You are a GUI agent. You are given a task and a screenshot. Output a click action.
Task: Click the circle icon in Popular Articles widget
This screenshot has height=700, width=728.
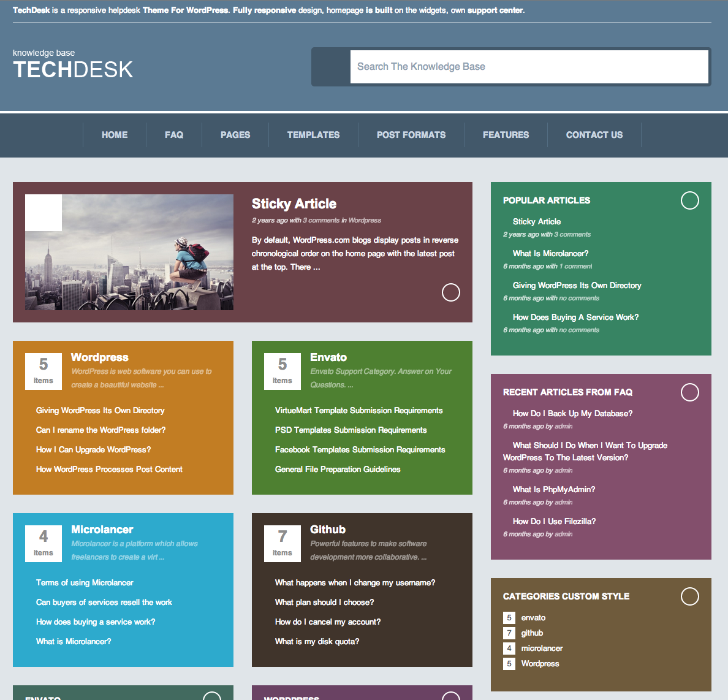[689, 200]
